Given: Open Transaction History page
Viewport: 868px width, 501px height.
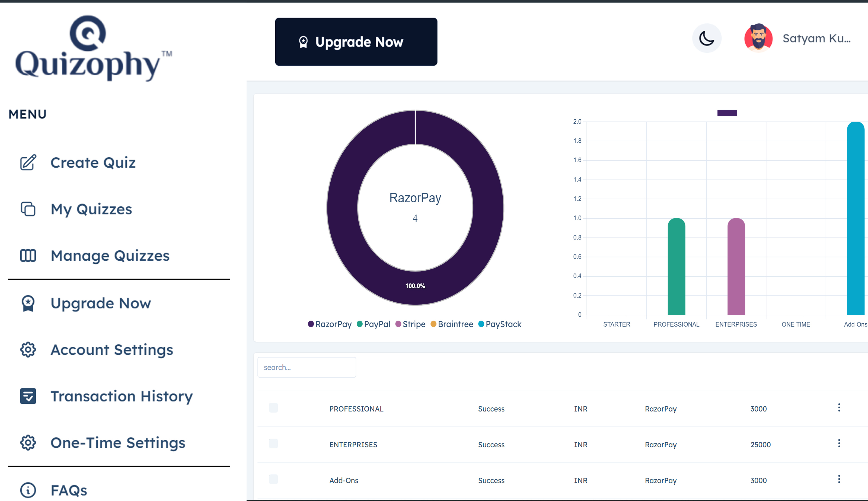Looking at the screenshot, I should [122, 396].
